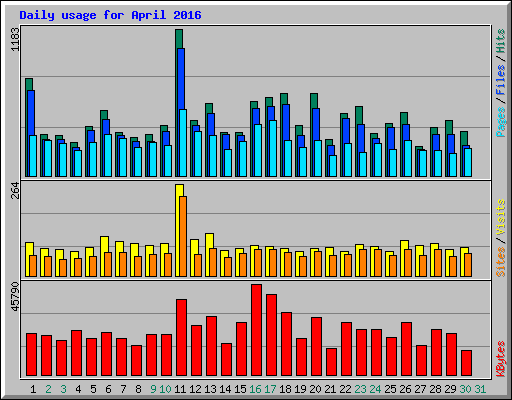The height and width of the screenshot is (400, 512).
Task: Click day 5 on the x-axis
Action: (x=93, y=389)
